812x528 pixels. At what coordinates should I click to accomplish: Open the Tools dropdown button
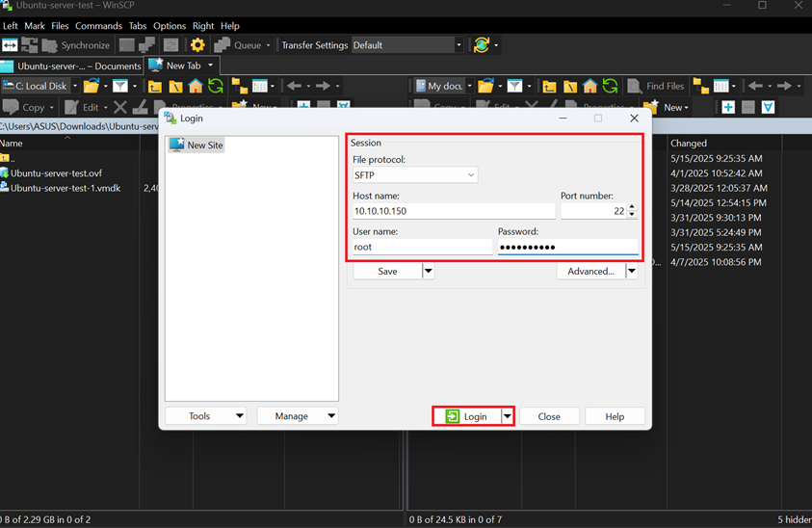pos(205,416)
